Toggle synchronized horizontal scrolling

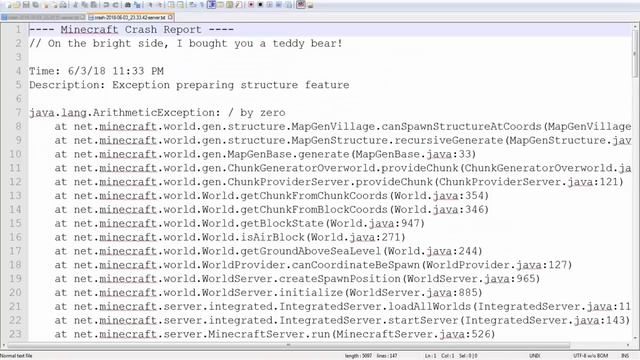(180, 5)
